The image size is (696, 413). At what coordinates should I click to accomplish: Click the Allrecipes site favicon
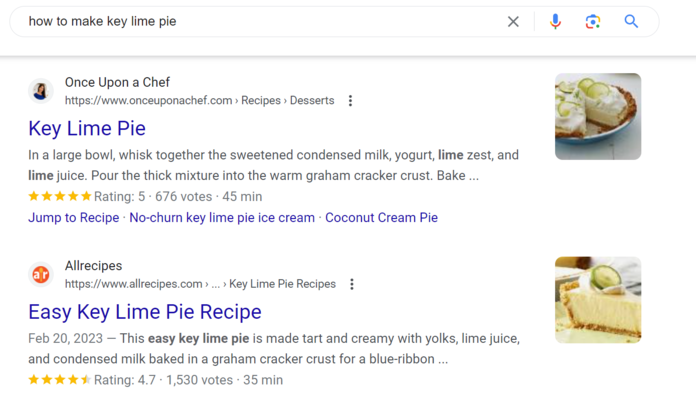[41, 274]
